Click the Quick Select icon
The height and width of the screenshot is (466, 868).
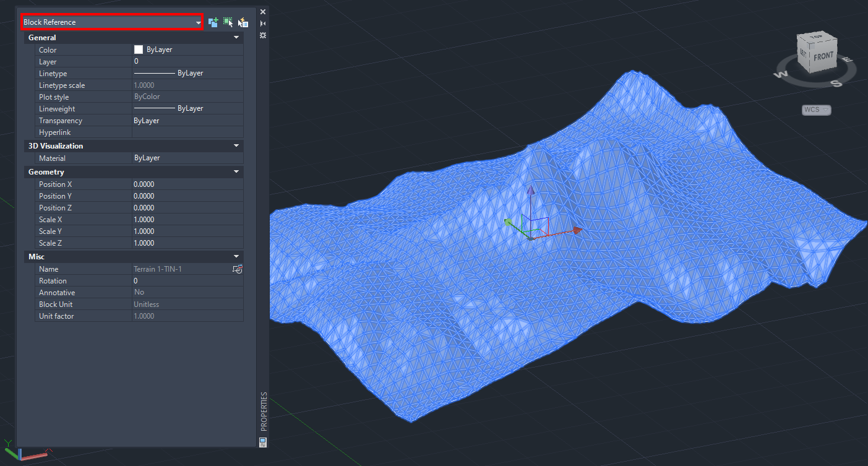click(243, 22)
